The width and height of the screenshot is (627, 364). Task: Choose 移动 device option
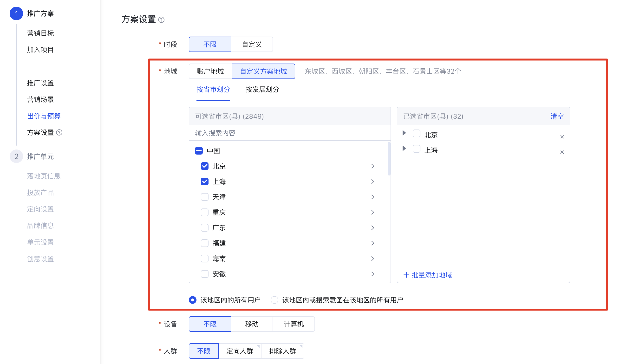(x=252, y=324)
